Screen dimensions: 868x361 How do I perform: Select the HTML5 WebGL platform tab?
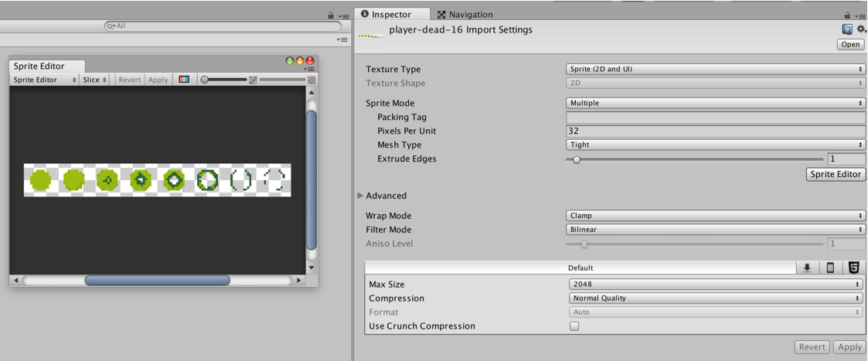(x=853, y=268)
